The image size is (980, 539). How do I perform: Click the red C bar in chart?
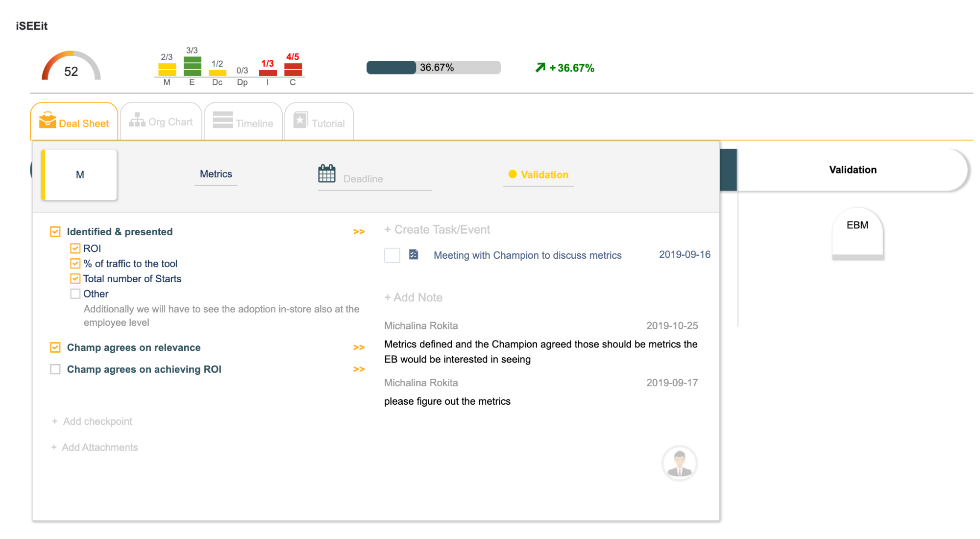(x=293, y=70)
